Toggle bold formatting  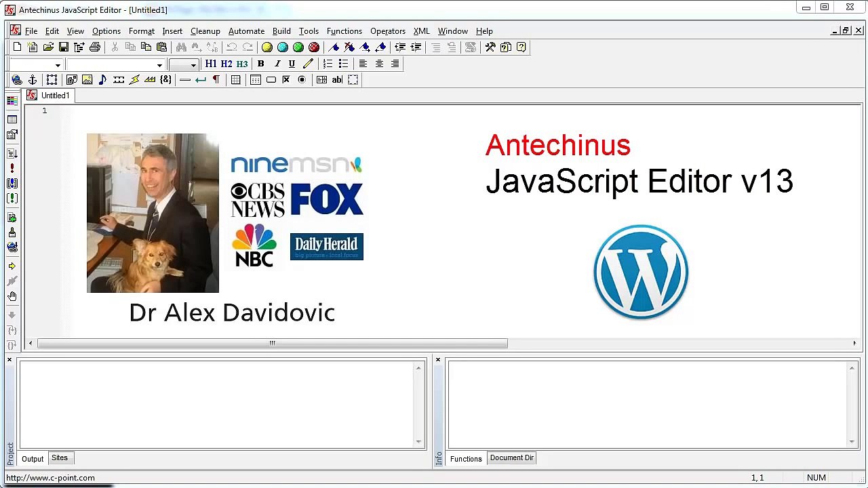click(260, 64)
